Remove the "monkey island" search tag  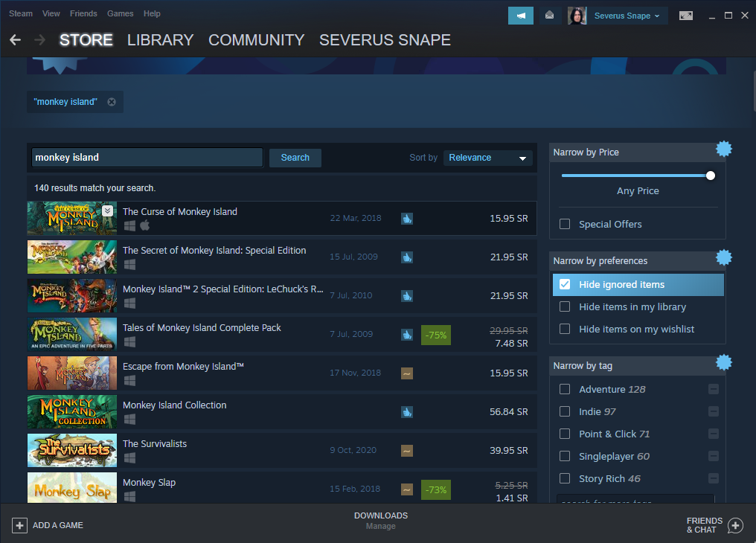click(x=112, y=102)
